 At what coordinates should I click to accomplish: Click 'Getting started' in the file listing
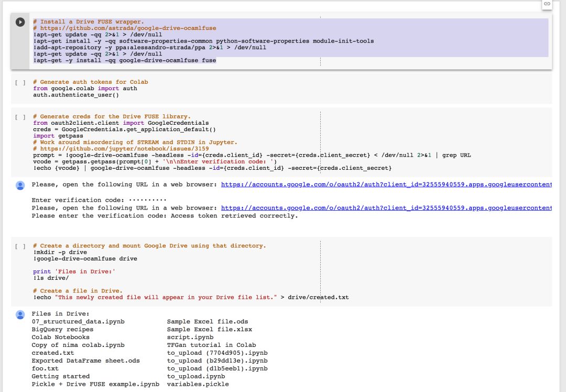(61, 376)
